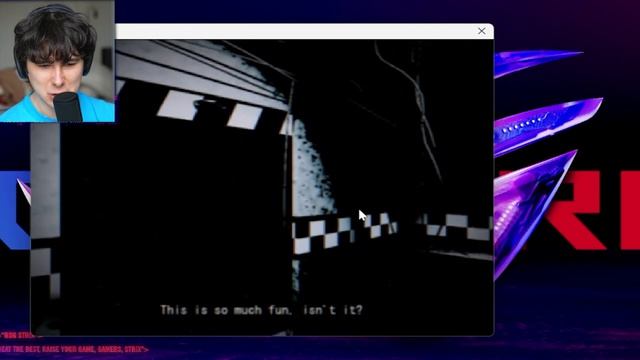Click the subtitle "This is so much fun, isn't it?"

[x=262, y=310]
